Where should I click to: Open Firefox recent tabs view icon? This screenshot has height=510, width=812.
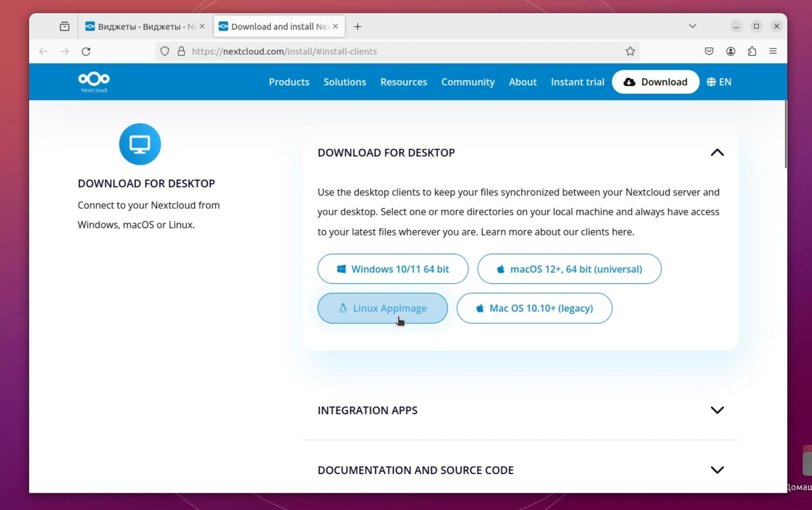(x=65, y=26)
